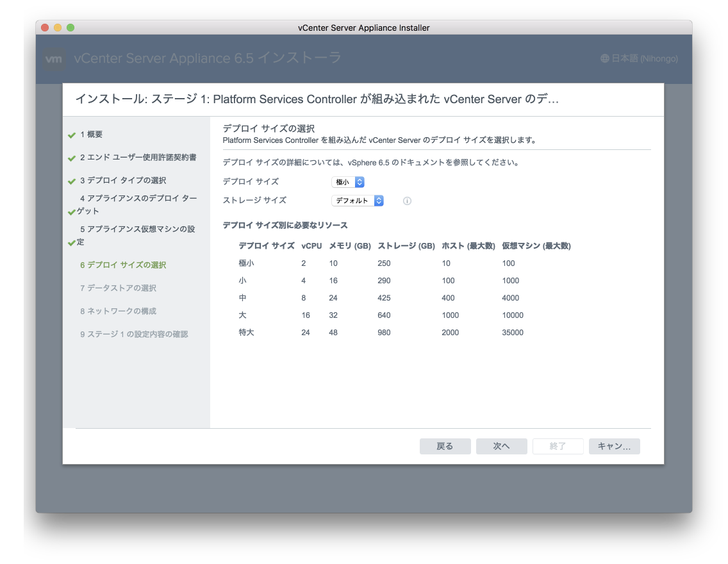The image size is (728, 564).
Task: Click the checkmark beside デプロイ タイプの選択
Action: click(x=70, y=181)
